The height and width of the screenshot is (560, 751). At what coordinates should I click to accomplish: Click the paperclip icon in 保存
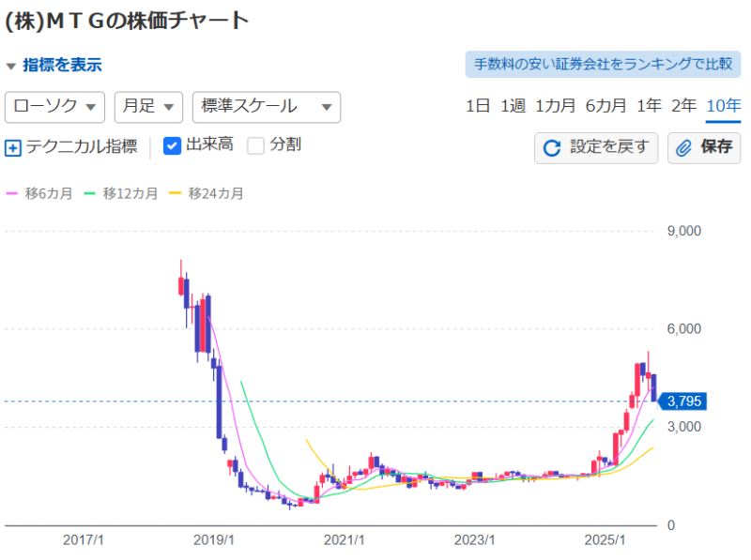click(684, 148)
